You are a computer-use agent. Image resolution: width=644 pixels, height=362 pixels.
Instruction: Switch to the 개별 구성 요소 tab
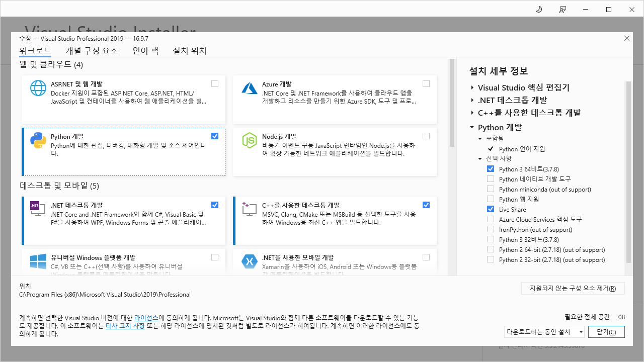[x=92, y=51]
